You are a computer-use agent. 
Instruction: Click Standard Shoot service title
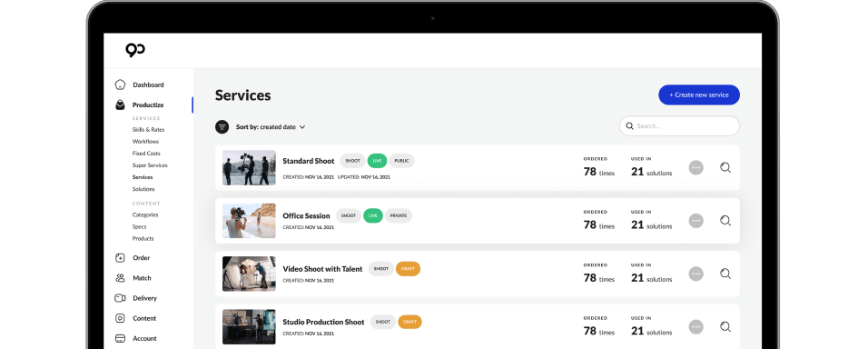coord(309,161)
